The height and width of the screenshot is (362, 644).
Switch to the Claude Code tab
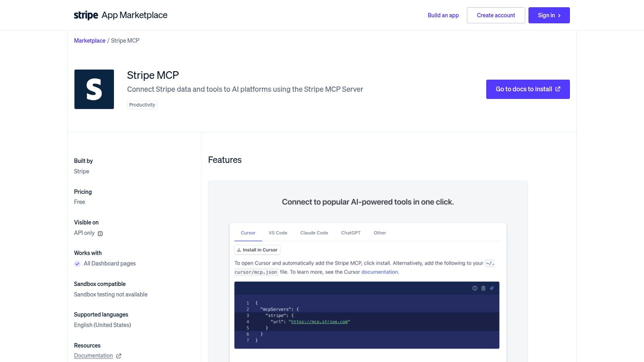tap(314, 233)
